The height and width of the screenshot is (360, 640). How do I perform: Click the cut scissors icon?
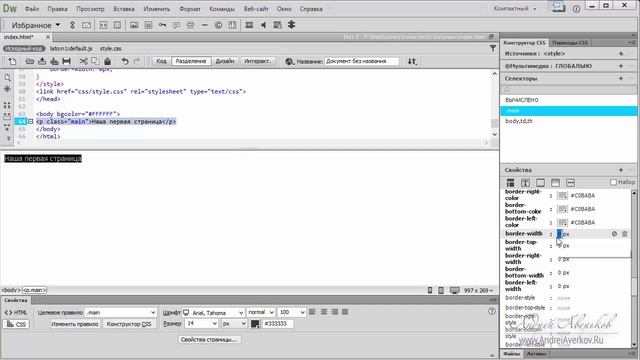tap(83, 61)
